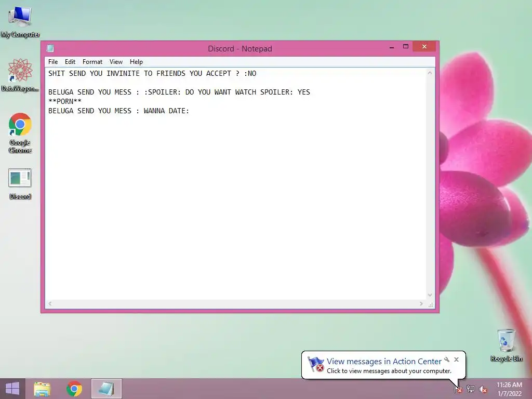This screenshot has width=532, height=399.
Task: Click after "WANNA DATE:" in the text
Action: (x=190, y=111)
